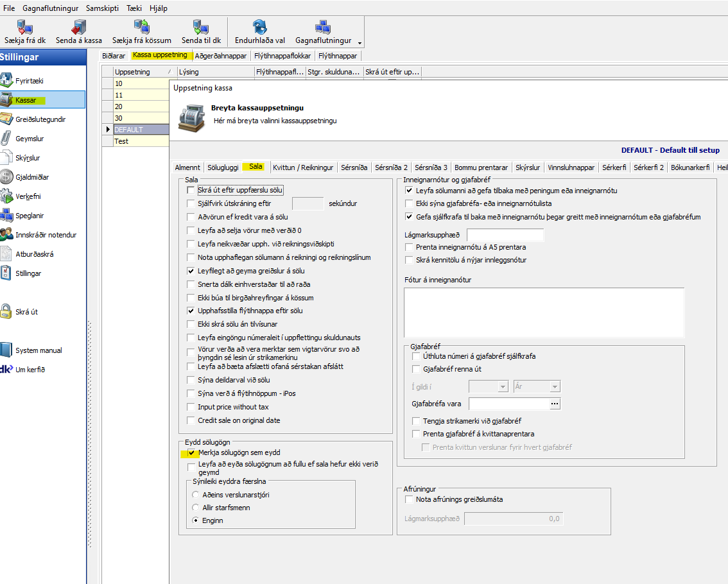Select the Allir starfsmenn radio button

click(196, 508)
